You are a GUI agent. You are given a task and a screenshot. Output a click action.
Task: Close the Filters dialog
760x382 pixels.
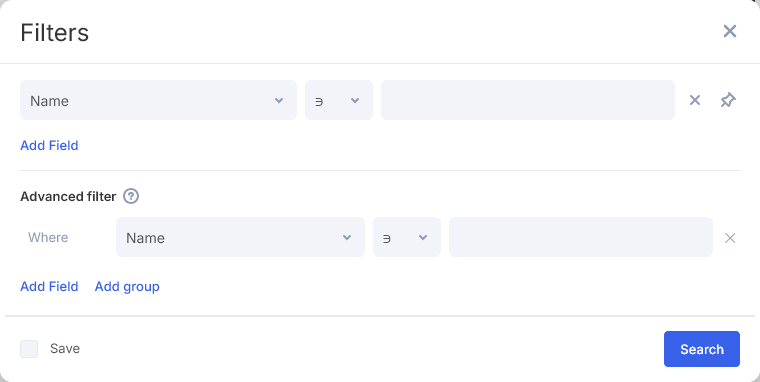point(729,31)
